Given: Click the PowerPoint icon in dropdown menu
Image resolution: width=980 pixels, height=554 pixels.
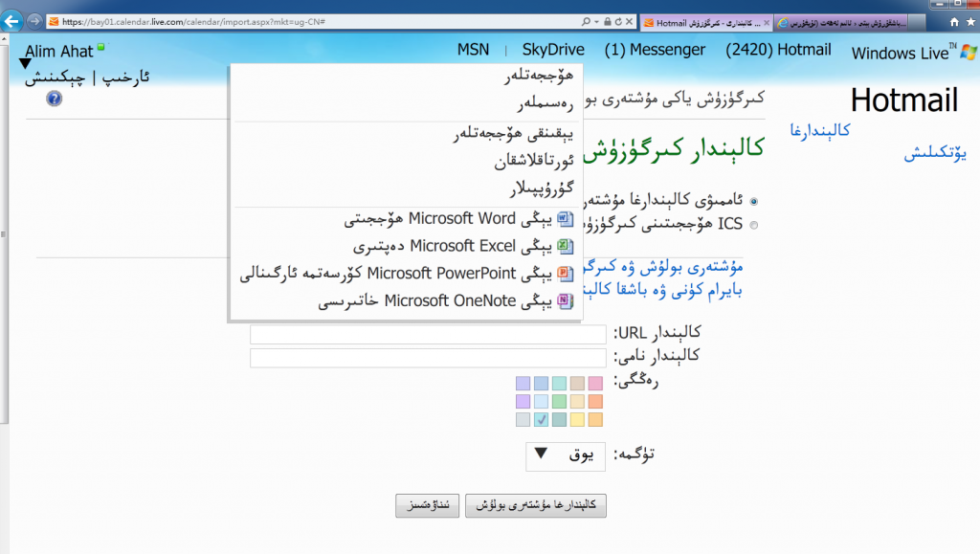Looking at the screenshot, I should coord(565,274).
